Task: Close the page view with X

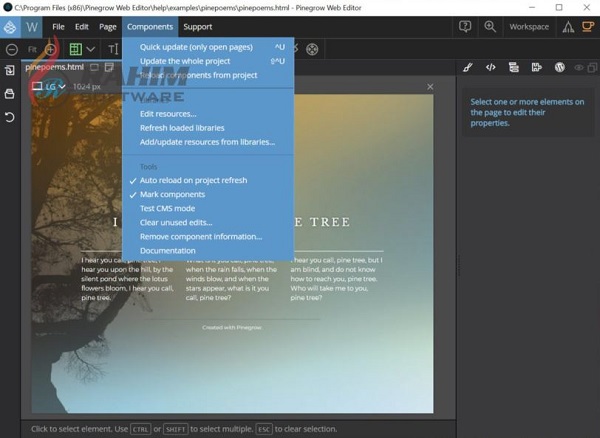Action: [430, 87]
